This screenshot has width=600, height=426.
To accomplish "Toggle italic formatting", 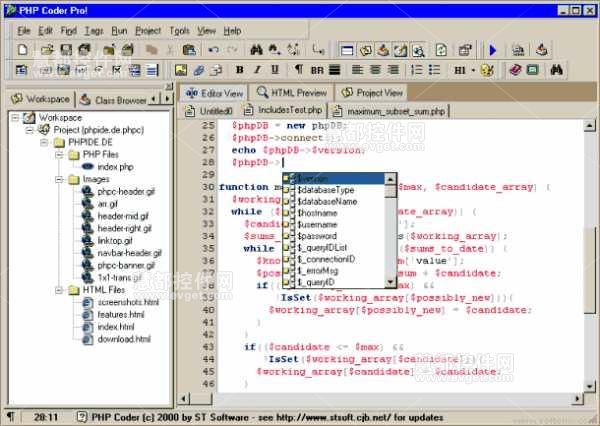I will point(257,70).
